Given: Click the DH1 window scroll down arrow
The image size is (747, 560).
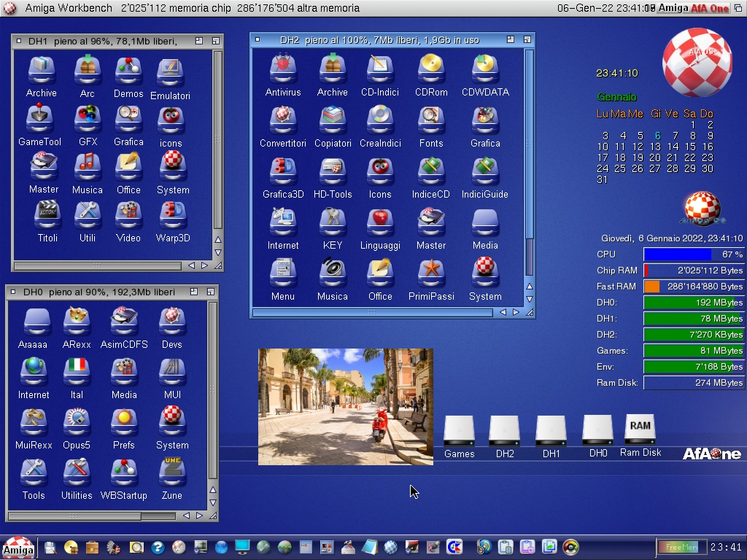Looking at the screenshot, I should click(x=217, y=252).
